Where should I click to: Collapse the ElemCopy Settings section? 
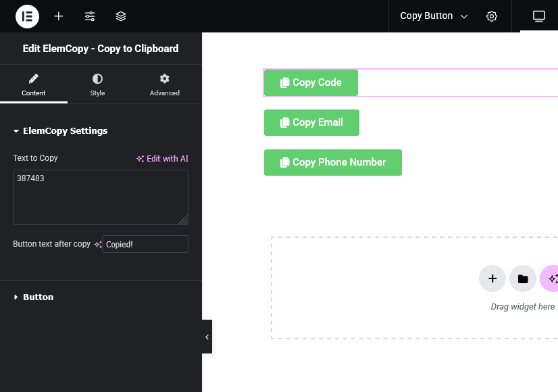point(60,130)
